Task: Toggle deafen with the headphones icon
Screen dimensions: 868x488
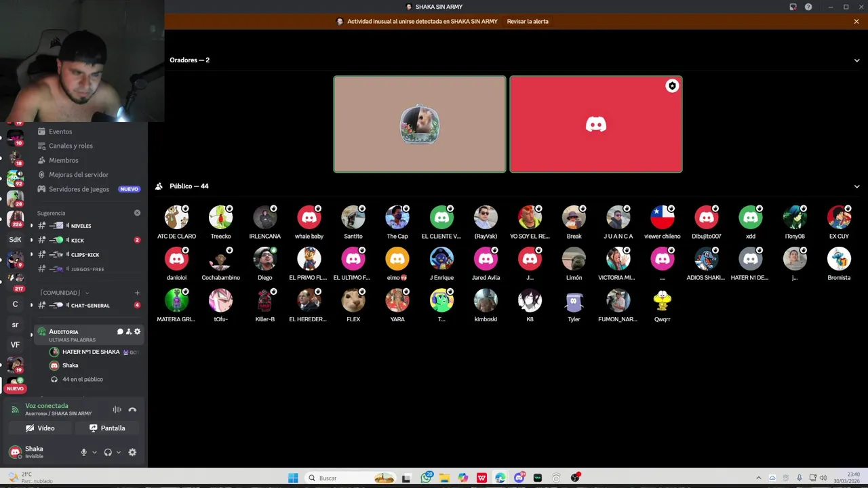Action: (108, 452)
